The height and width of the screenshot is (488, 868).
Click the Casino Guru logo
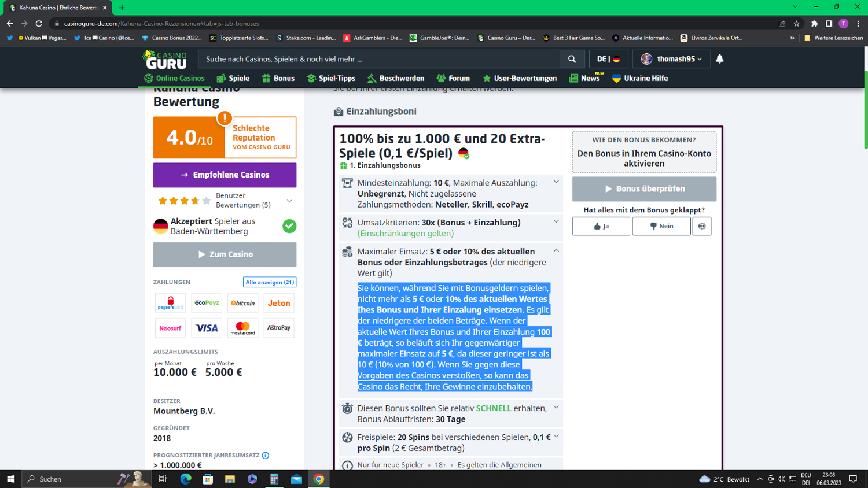165,60
